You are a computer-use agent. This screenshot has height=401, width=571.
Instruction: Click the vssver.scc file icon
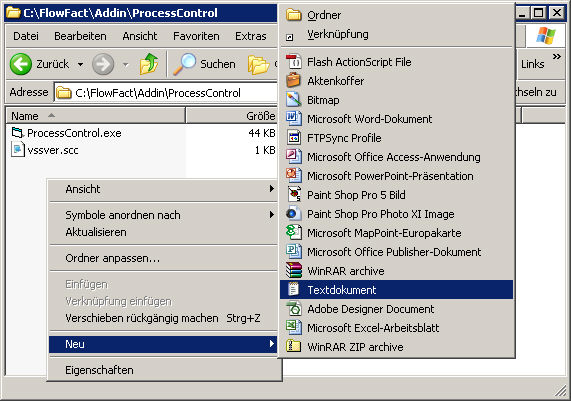point(17,150)
